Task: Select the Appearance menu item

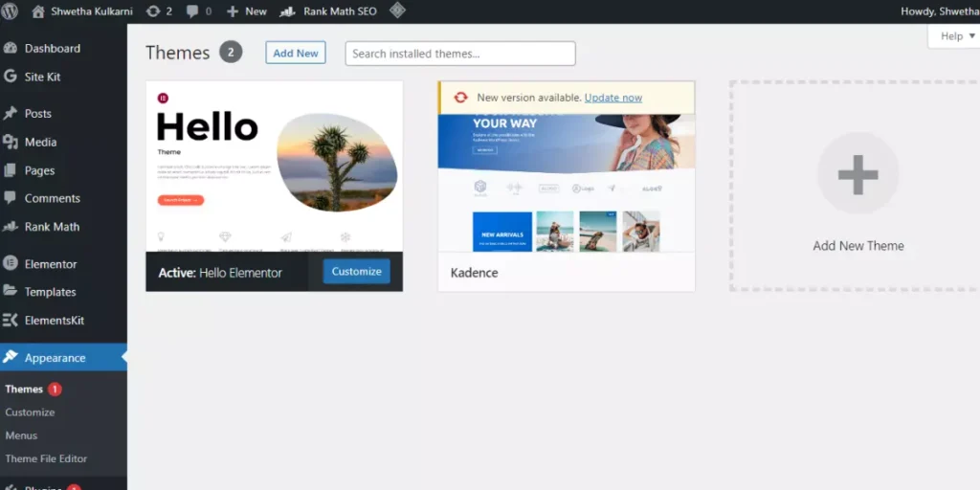Action: tap(63, 358)
